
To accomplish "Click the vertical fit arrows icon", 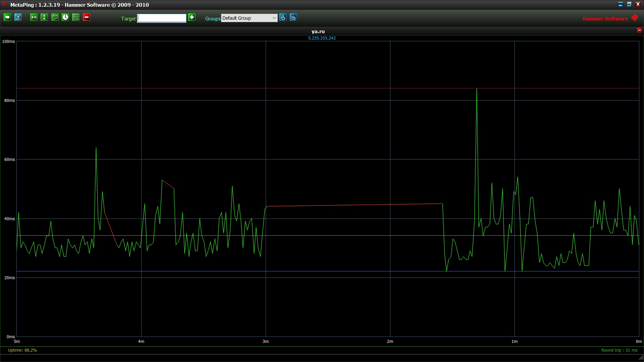I will tap(44, 17).
